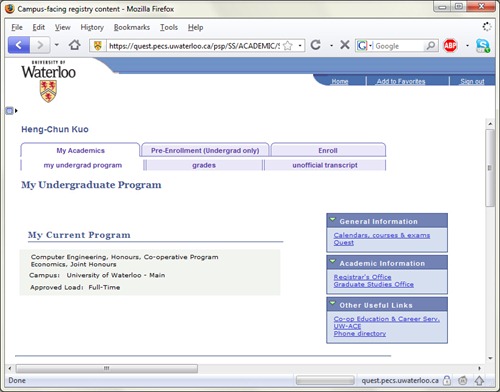
Task: Select the grades subtab
Action: pos(204,165)
